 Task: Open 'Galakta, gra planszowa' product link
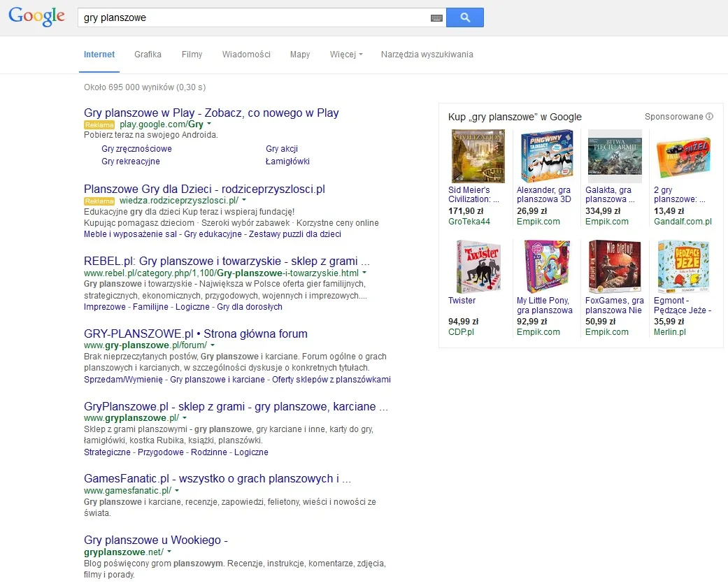click(x=610, y=194)
